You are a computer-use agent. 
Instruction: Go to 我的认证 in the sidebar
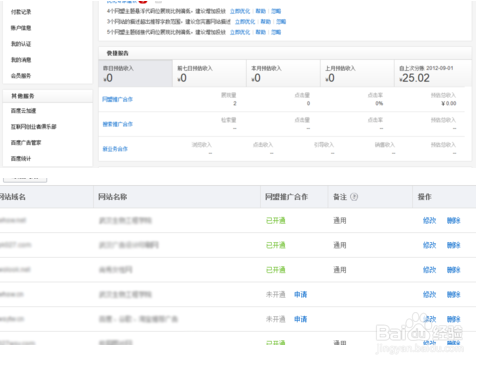tap(21, 44)
